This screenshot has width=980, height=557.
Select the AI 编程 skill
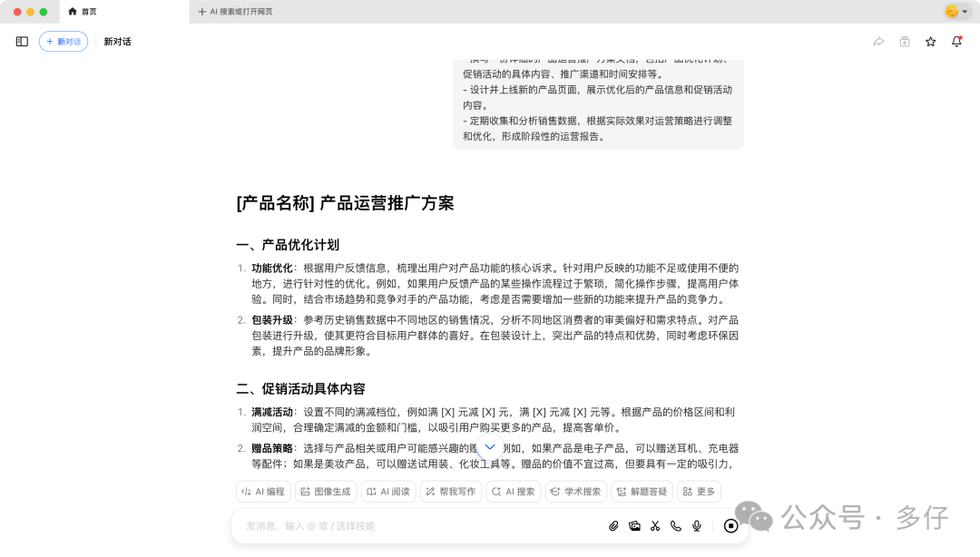pos(263,492)
